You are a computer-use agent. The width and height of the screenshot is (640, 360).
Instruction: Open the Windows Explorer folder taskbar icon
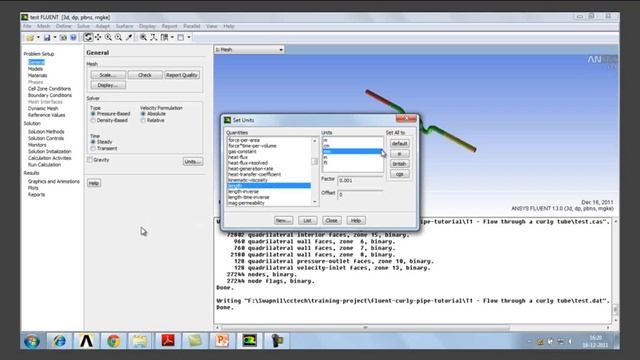[140, 341]
